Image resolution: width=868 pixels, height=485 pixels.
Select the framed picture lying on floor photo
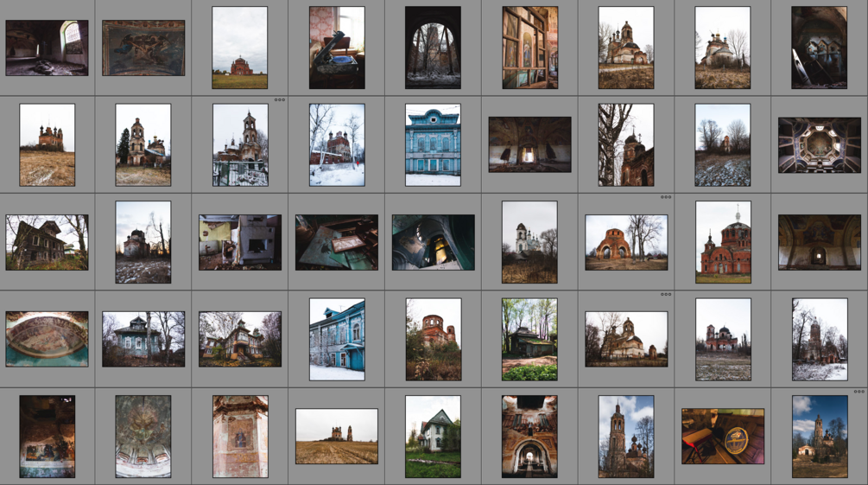(337, 242)
